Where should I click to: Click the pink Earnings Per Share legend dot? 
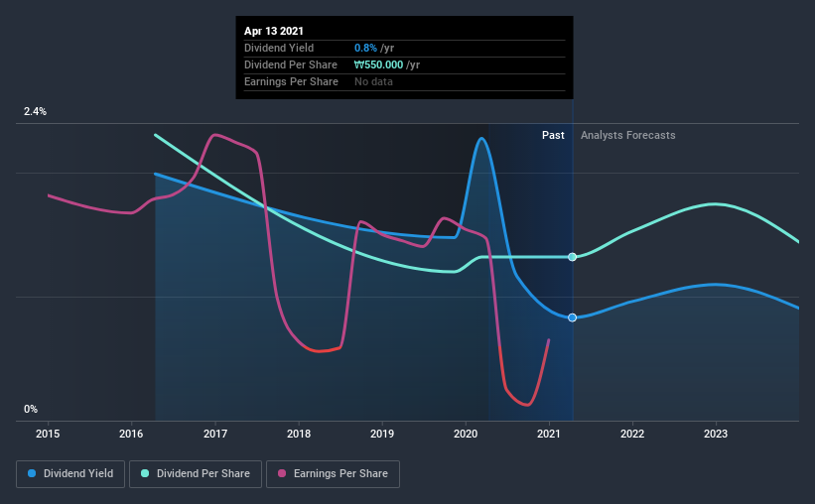282,473
